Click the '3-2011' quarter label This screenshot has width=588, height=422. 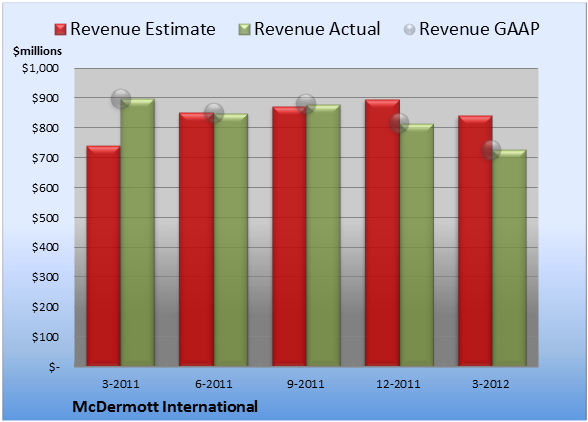pos(121,384)
